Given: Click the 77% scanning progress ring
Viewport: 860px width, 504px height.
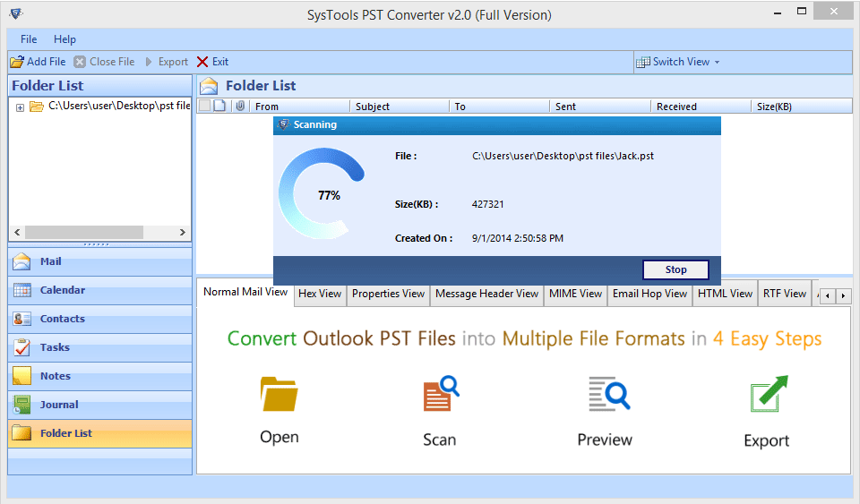Looking at the screenshot, I should tap(322, 193).
